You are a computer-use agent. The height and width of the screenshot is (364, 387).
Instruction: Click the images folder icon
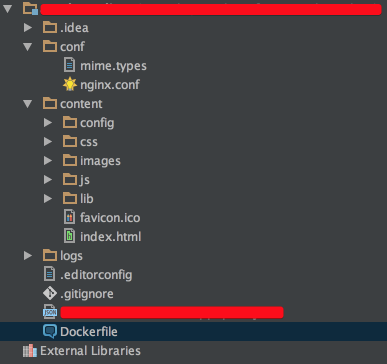tap(70, 160)
